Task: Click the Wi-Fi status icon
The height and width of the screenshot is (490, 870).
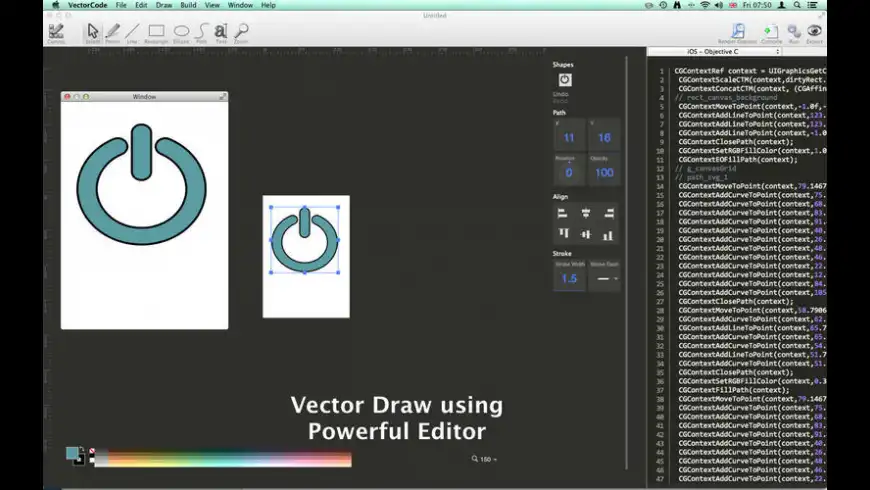Action: click(x=705, y=5)
